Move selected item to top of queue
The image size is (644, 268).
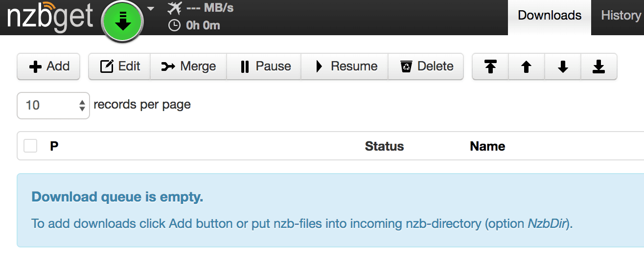pos(490,67)
